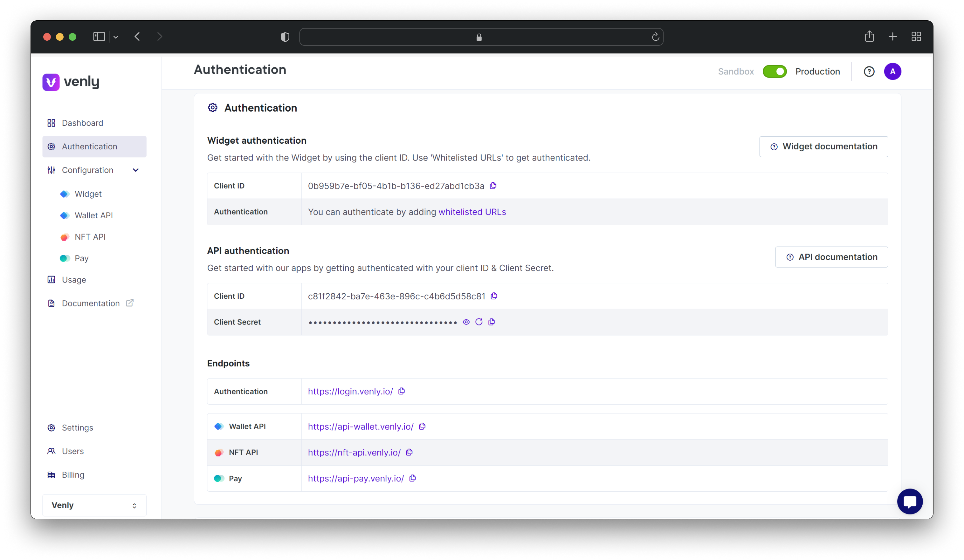Click the chat support bubble icon
This screenshot has height=560, width=964.
(909, 501)
